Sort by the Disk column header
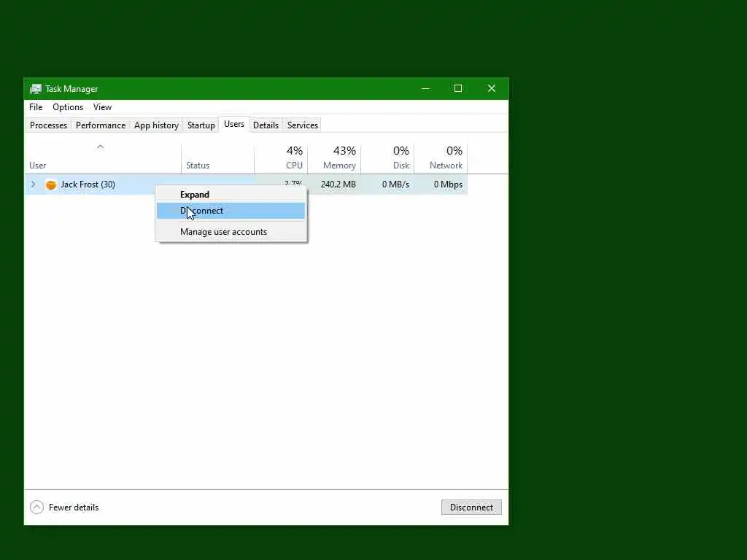Screen dimensions: 747x560 click(x=388, y=157)
